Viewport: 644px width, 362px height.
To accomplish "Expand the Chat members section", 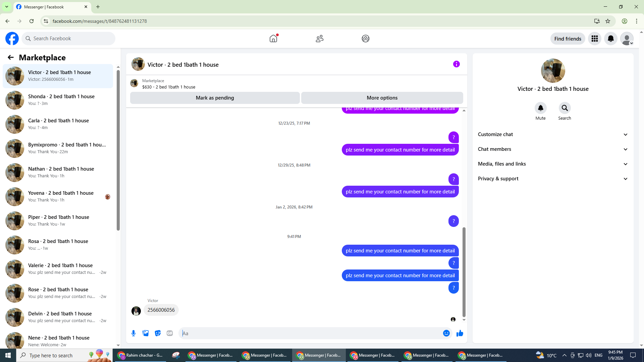I will pyautogui.click(x=553, y=149).
